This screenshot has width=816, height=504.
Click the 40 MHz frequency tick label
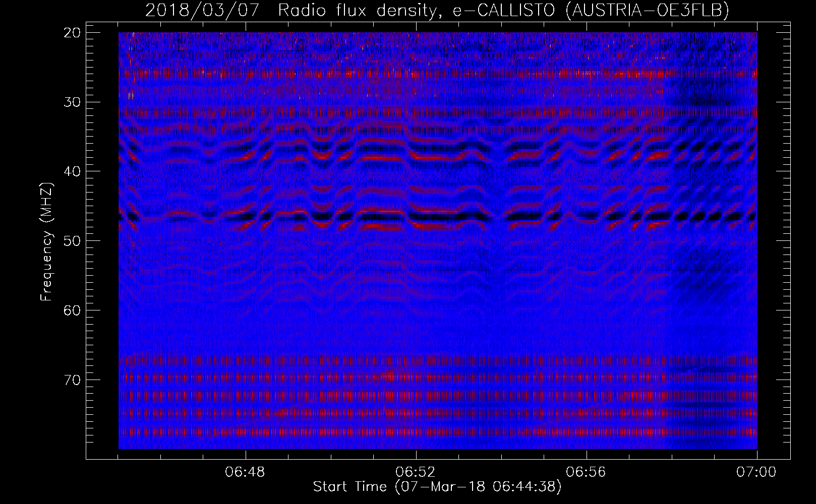pos(73,171)
